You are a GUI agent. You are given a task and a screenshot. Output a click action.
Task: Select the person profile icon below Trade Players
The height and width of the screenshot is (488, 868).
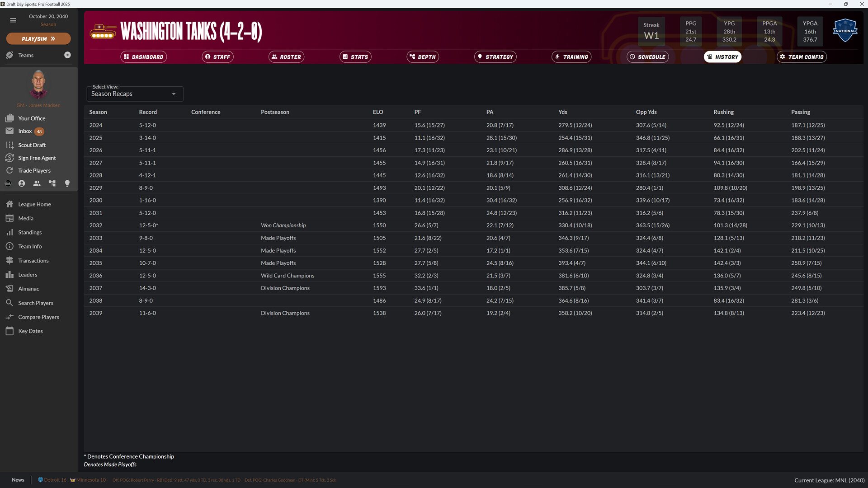coord(21,183)
